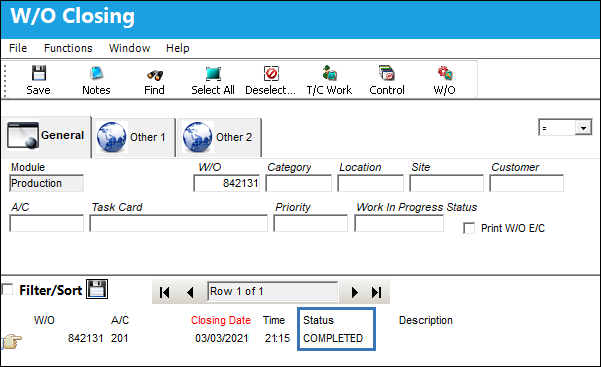
Task: Click the Task Card input field
Action: (179, 223)
